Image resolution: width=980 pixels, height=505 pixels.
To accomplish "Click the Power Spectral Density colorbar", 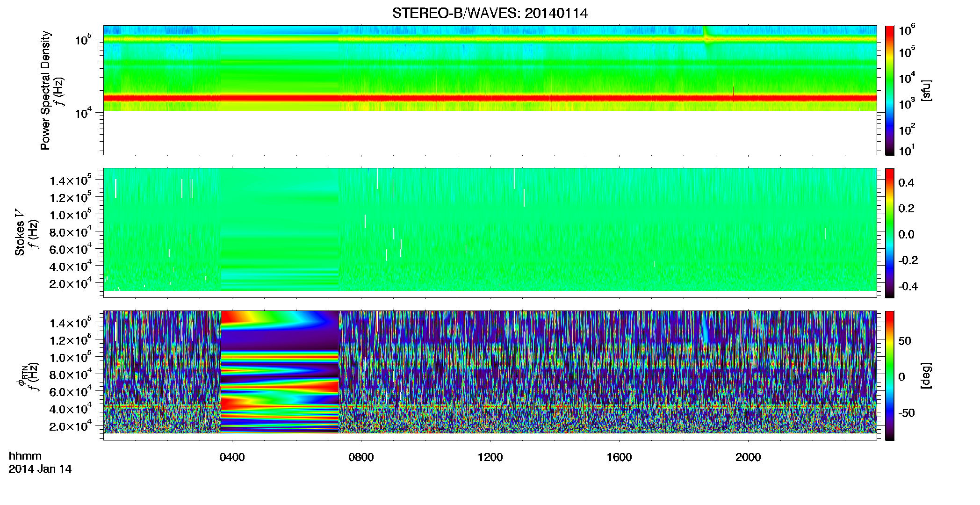I will coord(890,90).
